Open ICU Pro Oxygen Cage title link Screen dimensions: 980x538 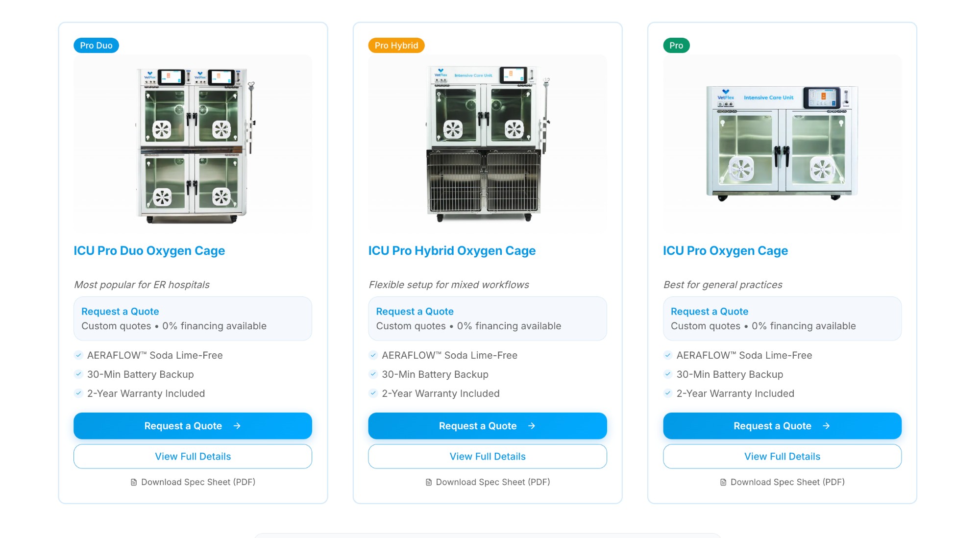pos(725,251)
